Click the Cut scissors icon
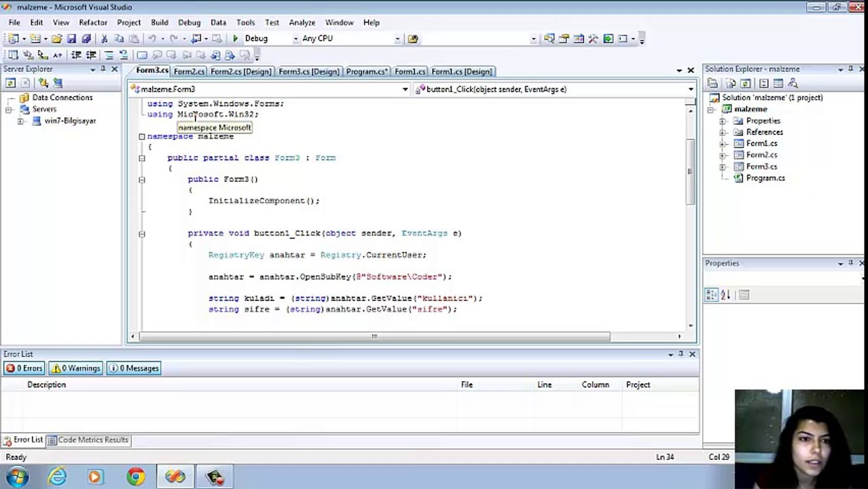 104,39
